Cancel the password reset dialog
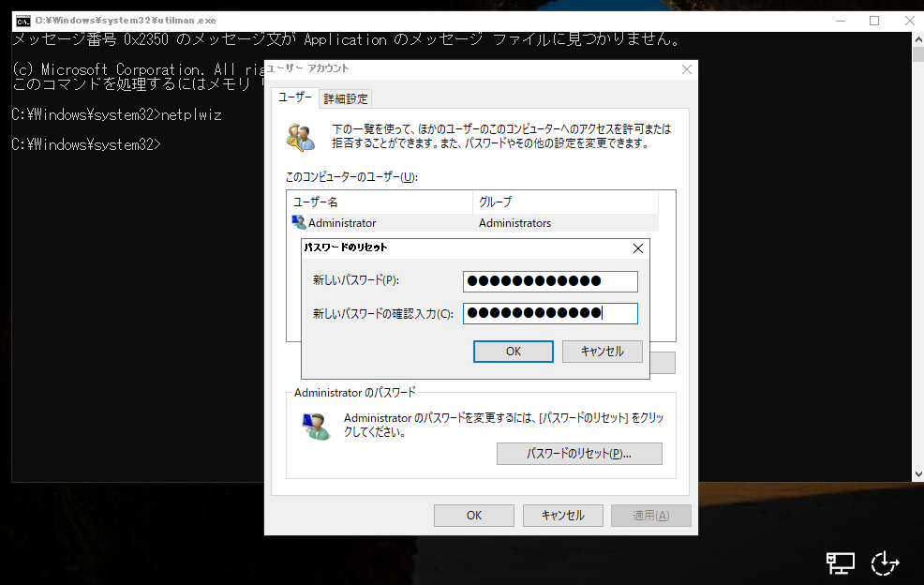 pos(603,352)
